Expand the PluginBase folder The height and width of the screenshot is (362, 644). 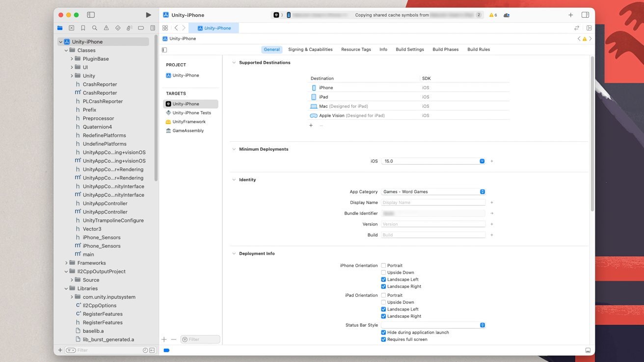pyautogui.click(x=72, y=59)
